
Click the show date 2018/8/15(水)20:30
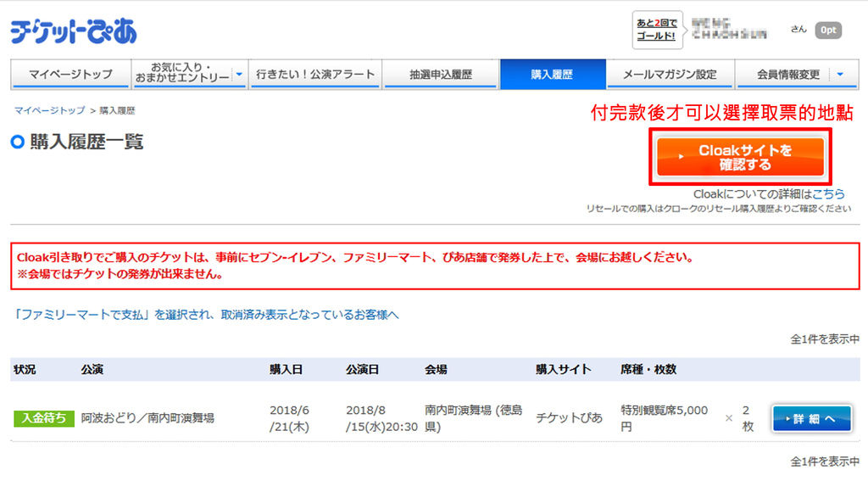point(381,418)
